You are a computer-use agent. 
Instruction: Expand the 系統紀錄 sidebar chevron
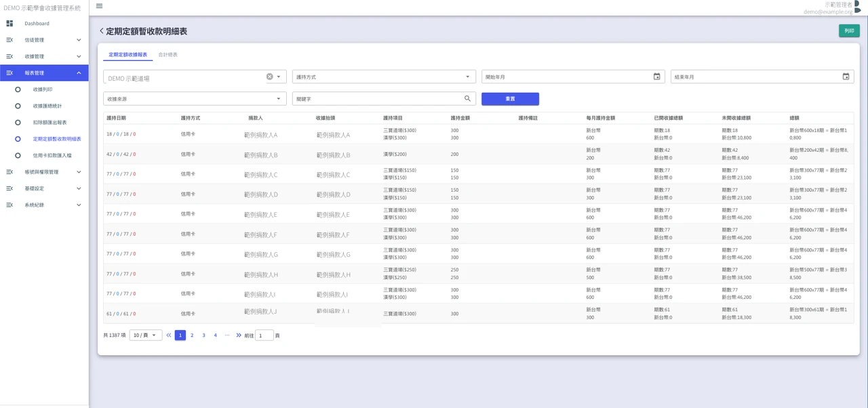click(x=79, y=205)
